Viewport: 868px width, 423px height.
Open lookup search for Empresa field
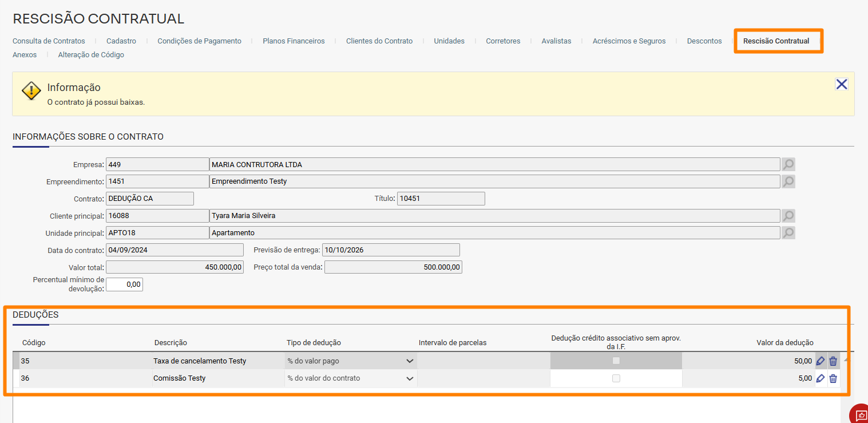pyautogui.click(x=788, y=164)
